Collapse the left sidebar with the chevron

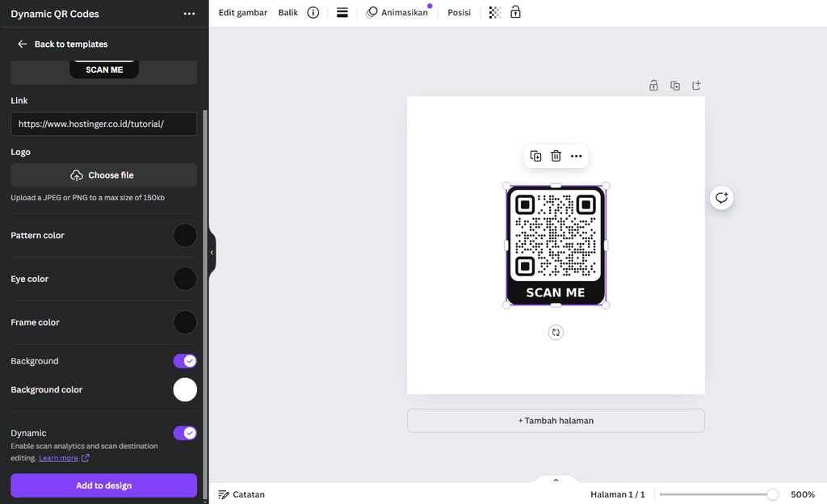[211, 252]
